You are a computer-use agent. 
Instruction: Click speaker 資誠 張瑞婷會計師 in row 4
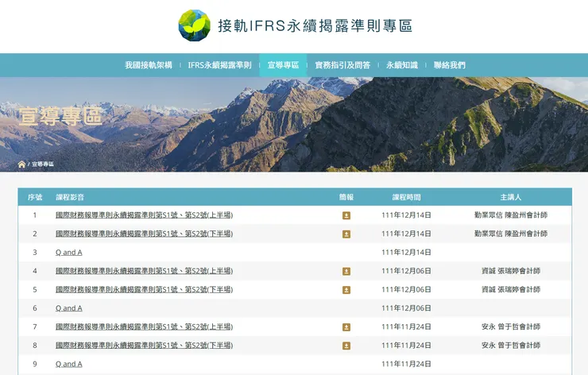[x=511, y=271]
